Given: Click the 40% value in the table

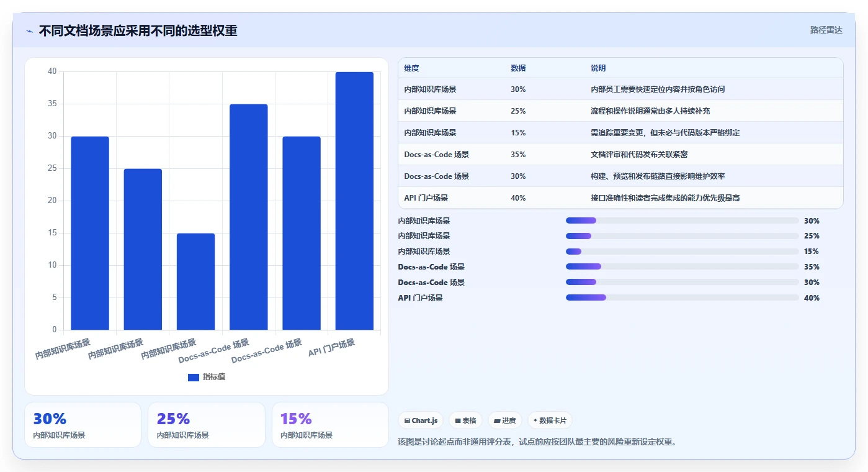Looking at the screenshot, I should 518,198.
